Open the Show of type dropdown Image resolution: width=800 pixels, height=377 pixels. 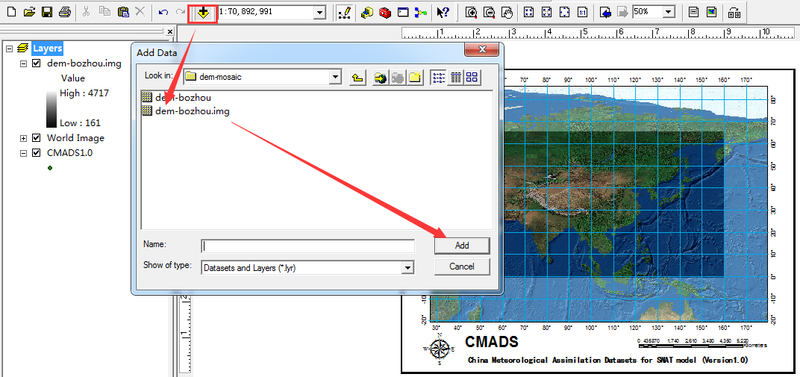[x=407, y=267]
